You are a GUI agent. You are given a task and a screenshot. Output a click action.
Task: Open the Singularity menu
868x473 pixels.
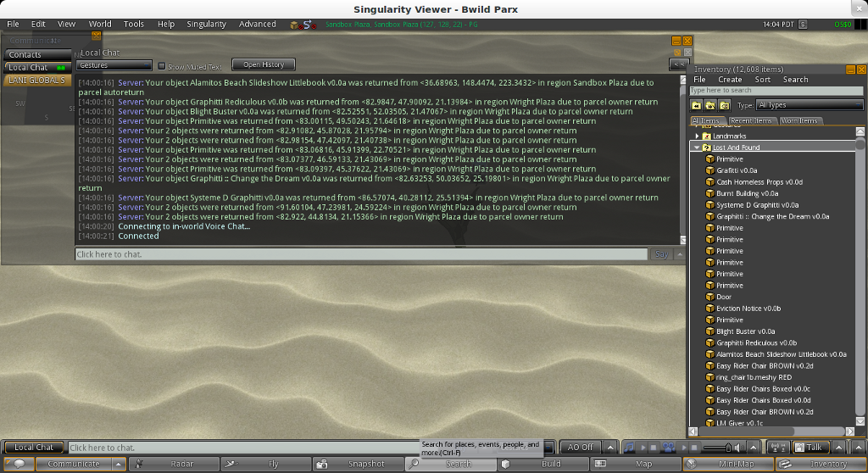pos(206,24)
